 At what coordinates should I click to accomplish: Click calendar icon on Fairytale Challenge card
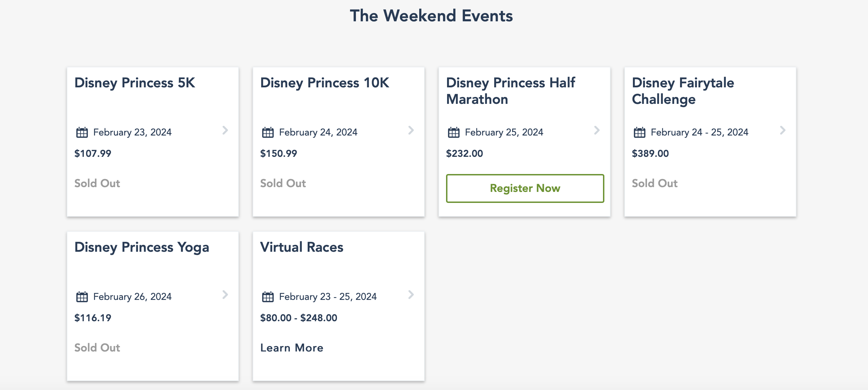[639, 132]
